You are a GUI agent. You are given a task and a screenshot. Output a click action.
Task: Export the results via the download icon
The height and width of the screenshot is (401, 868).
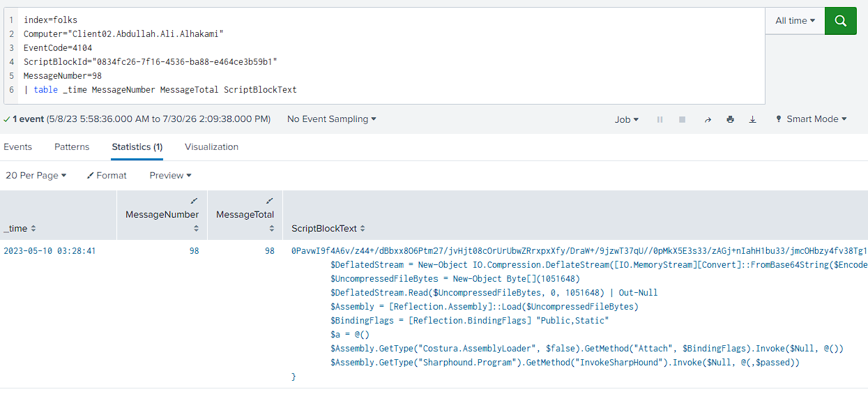(752, 119)
